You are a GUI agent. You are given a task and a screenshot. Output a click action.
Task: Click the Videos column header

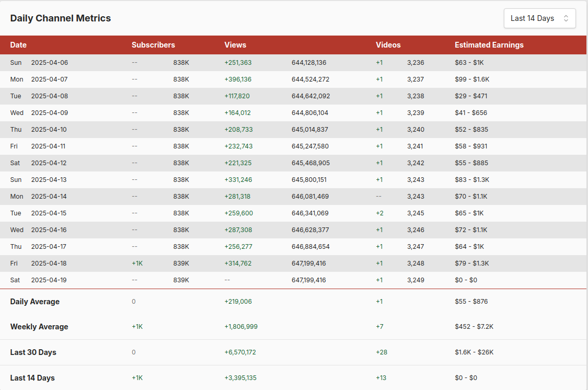388,45
